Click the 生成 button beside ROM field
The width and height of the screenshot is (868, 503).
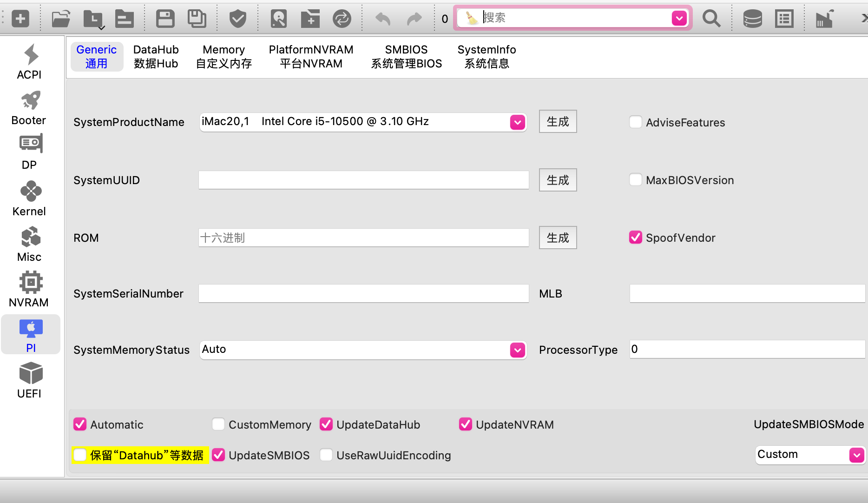pyautogui.click(x=558, y=238)
